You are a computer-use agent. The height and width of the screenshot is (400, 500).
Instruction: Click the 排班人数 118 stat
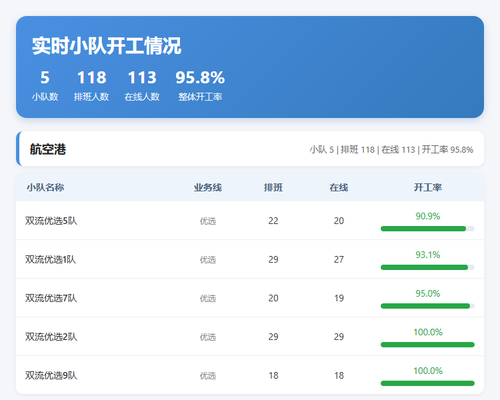pos(91,85)
